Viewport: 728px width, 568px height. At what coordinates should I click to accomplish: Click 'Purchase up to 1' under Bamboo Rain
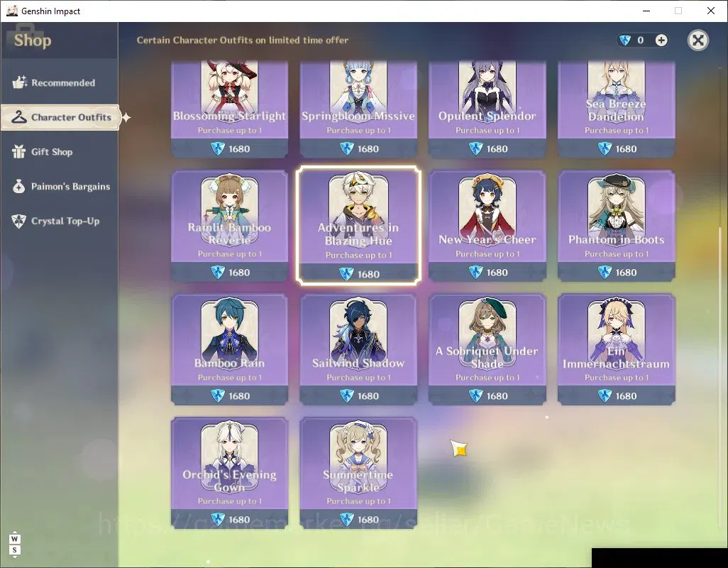tap(229, 378)
